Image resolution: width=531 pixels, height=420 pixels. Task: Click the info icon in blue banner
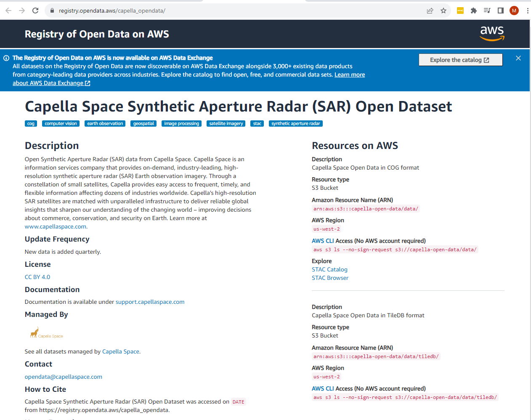tap(6, 58)
